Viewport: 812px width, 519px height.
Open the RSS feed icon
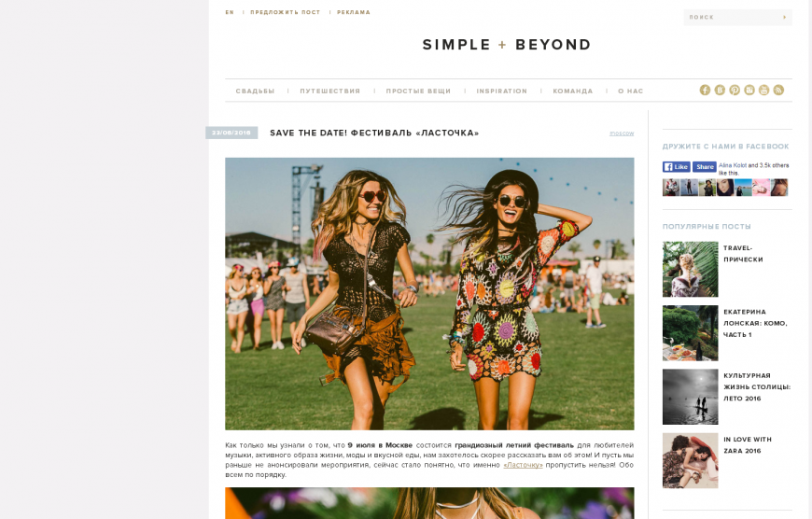coord(778,91)
